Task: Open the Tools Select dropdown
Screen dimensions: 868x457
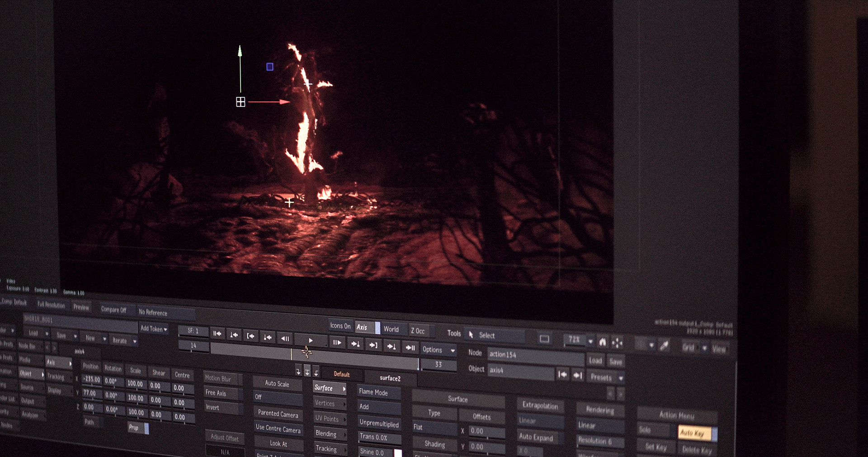Action: 495,335
